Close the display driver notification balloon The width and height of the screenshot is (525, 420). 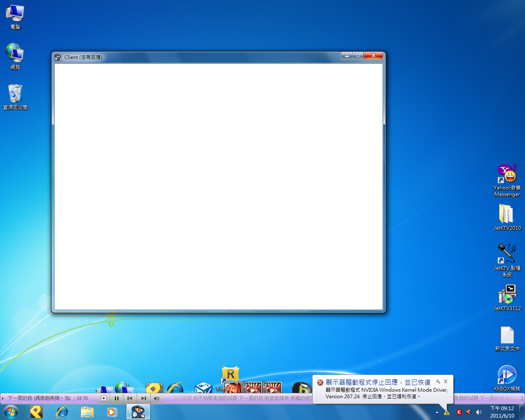446,381
